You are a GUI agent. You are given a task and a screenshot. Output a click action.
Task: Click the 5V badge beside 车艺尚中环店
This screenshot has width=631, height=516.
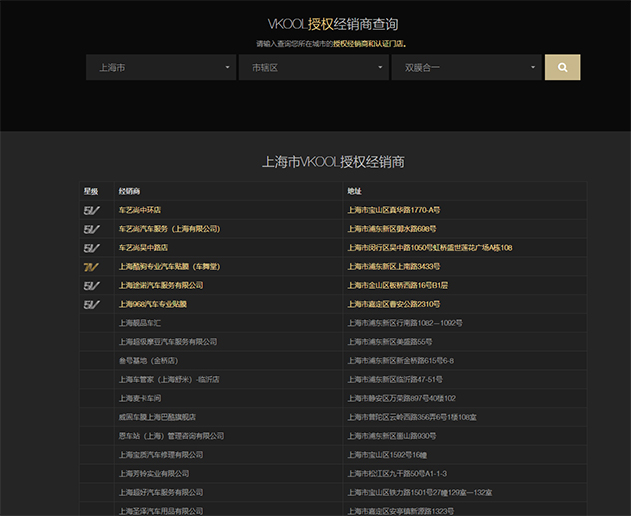tap(91, 210)
